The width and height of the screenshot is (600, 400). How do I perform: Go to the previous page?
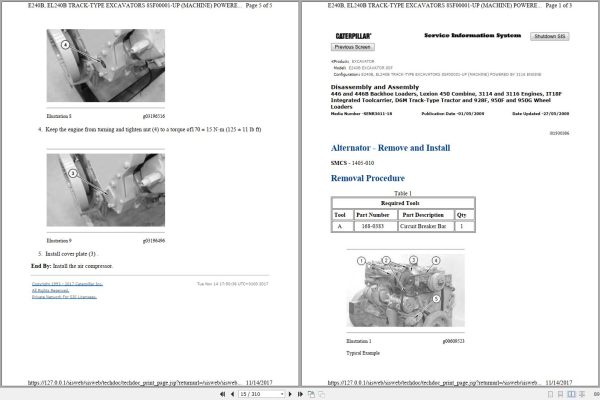(232, 394)
